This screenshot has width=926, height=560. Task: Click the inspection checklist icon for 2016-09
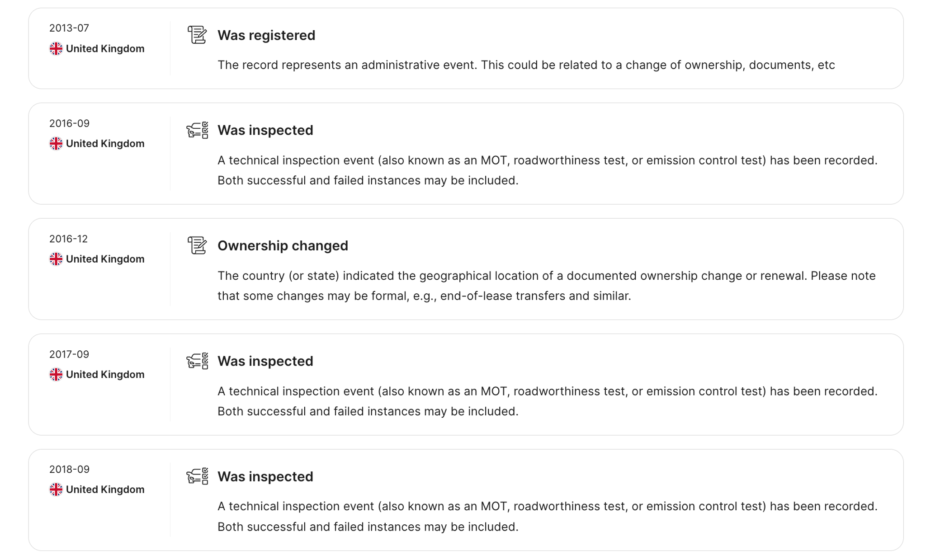click(x=197, y=130)
